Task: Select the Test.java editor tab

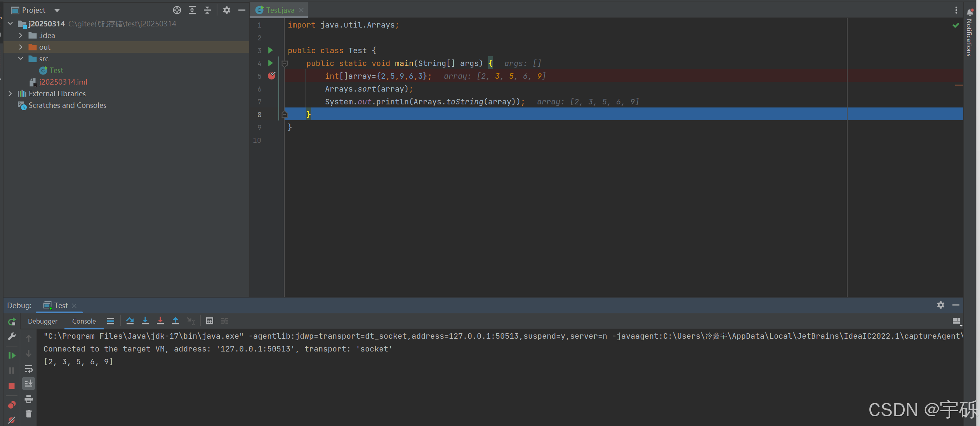Action: click(280, 10)
